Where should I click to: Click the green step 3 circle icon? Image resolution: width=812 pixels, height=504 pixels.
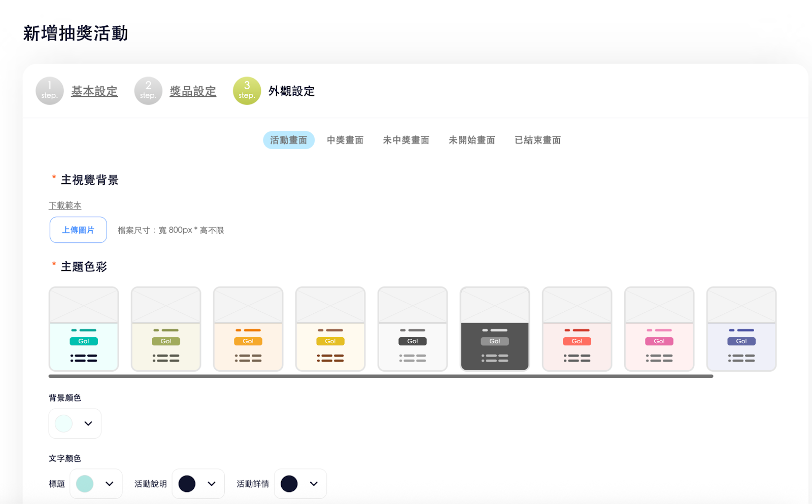click(247, 91)
